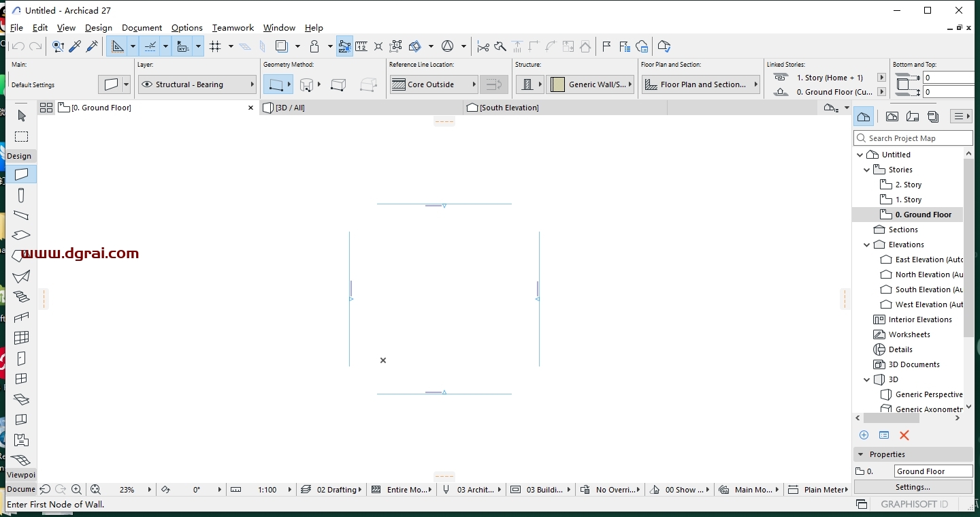
Task: Click inside the Search Project Map field
Action: click(912, 138)
